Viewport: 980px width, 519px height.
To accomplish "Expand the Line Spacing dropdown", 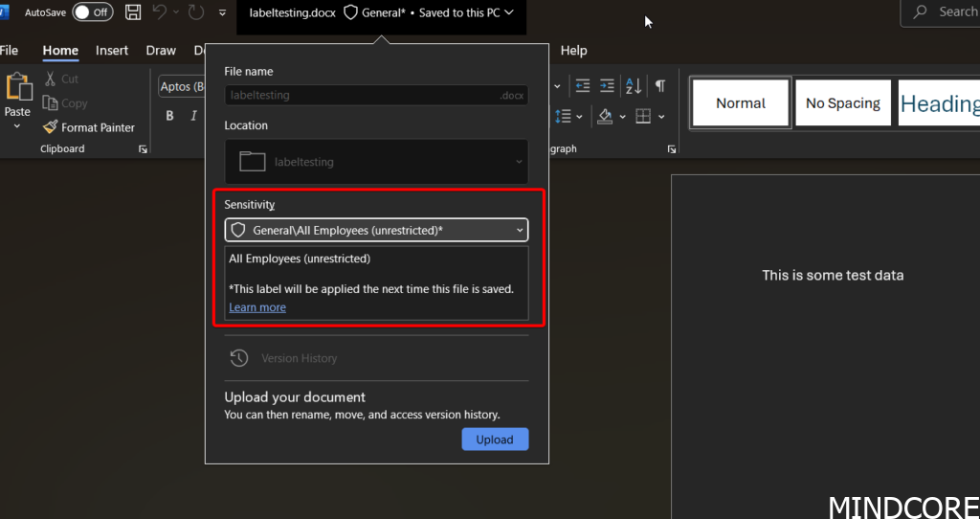I will pos(580,116).
